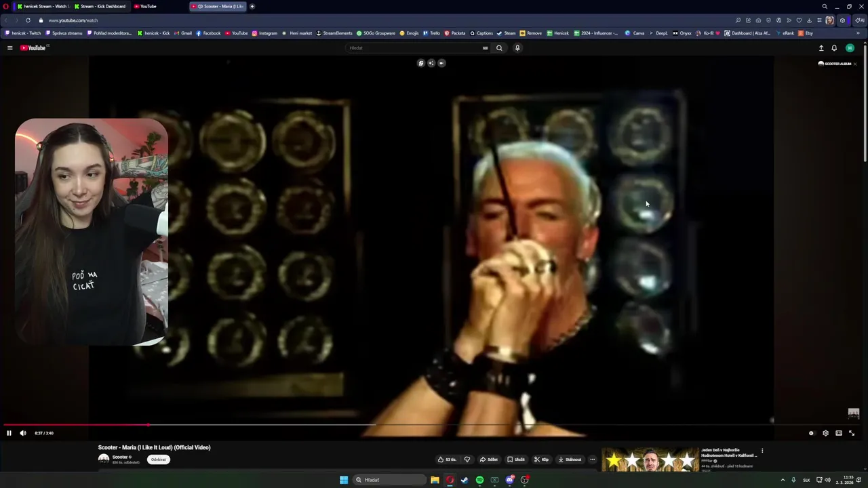Open browser AI panel button
This screenshot has height=488, width=868.
tap(859, 20)
